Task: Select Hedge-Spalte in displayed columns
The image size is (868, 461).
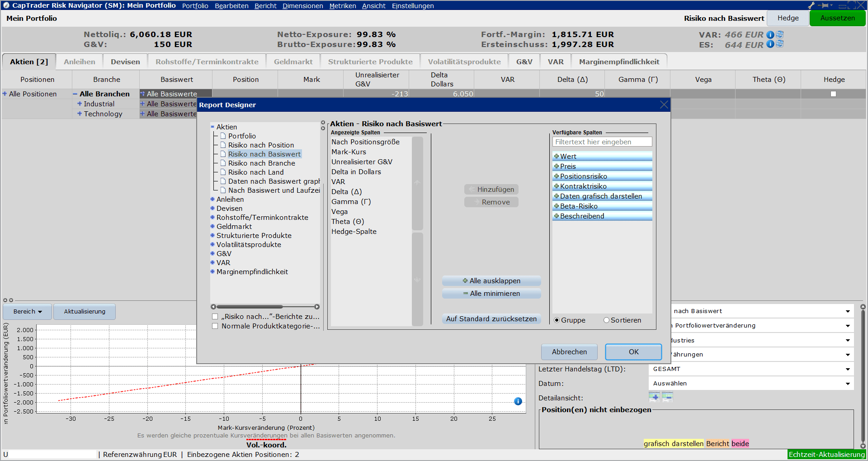Action: point(354,232)
